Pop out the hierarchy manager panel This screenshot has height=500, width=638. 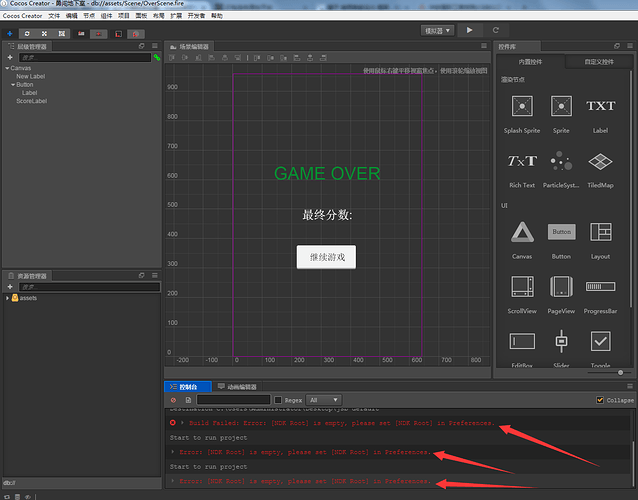point(142,46)
